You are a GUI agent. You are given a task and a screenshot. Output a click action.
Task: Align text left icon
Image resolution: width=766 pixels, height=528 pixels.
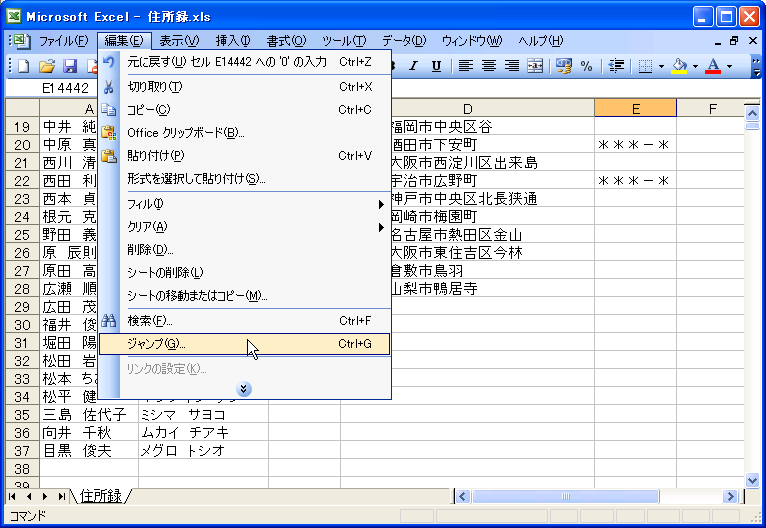[x=466, y=66]
